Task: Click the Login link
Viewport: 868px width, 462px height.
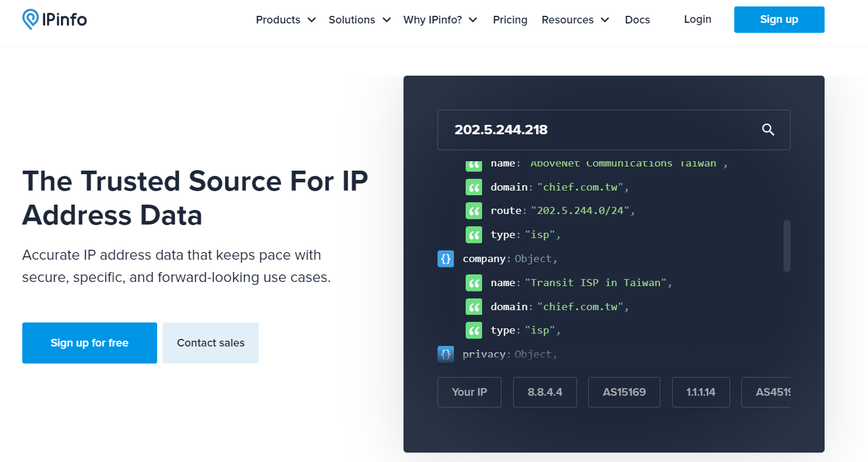Action: 697,19
